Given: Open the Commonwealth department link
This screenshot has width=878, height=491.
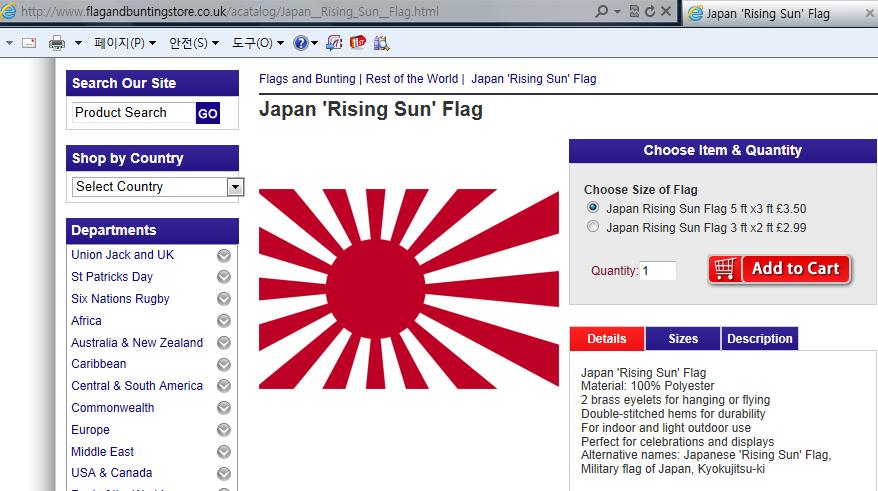Looking at the screenshot, I should (113, 408).
